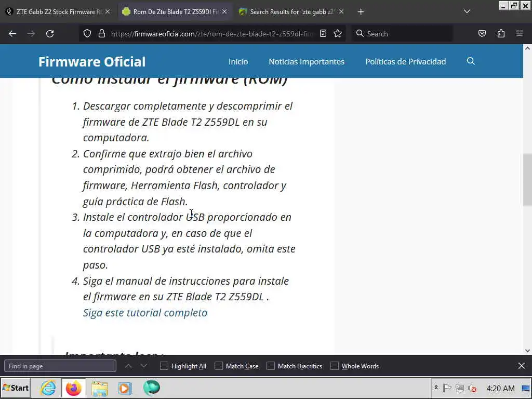Toggle Whole Words checkbox
This screenshot has height=399, width=532.
(x=335, y=366)
